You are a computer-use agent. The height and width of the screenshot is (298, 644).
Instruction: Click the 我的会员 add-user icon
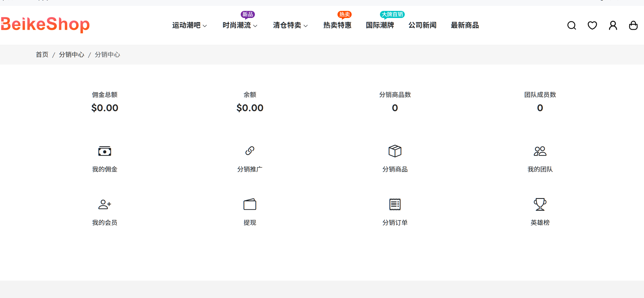coord(105,204)
